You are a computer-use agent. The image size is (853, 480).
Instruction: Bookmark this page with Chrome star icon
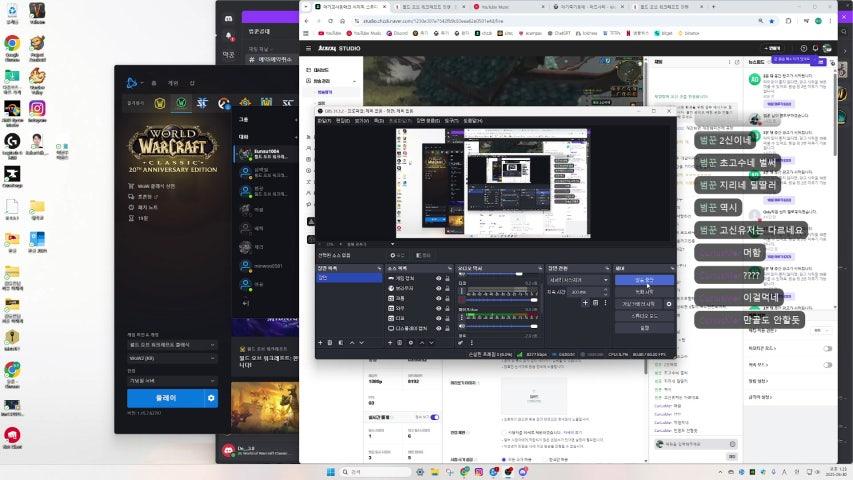pyautogui.click(x=772, y=21)
